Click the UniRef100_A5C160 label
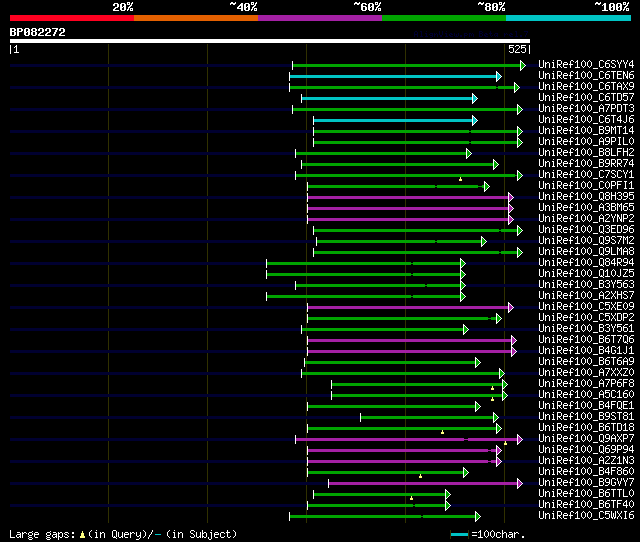This screenshot has height=542, width=640. tap(586, 395)
